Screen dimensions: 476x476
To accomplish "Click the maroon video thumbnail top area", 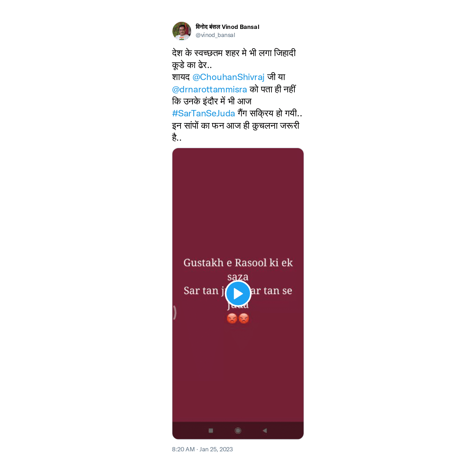I will (x=238, y=197).
